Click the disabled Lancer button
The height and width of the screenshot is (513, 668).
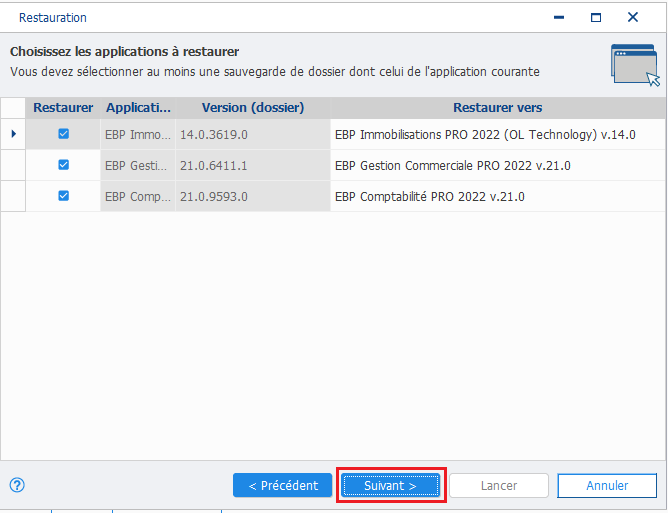click(499, 485)
